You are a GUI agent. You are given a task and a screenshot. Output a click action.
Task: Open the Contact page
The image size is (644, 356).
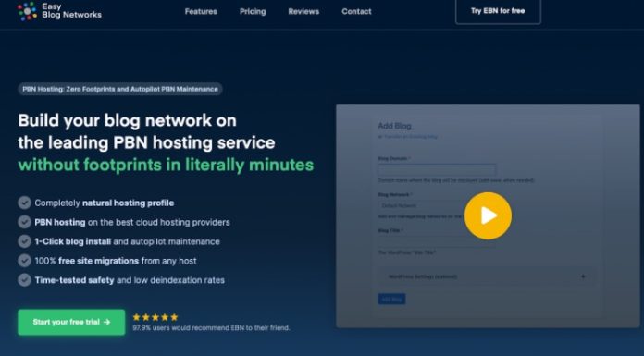pos(356,11)
